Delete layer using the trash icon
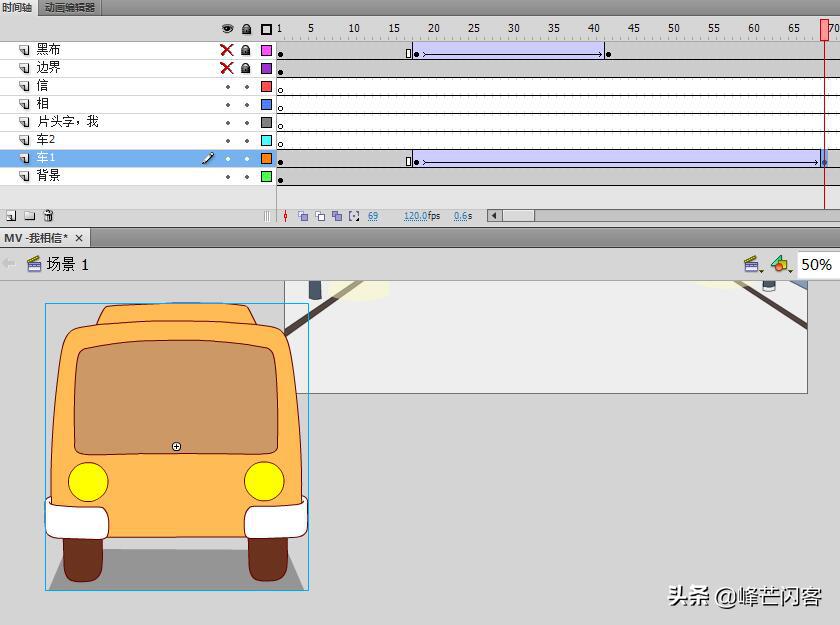Image resolution: width=840 pixels, height=625 pixels. tap(48, 216)
